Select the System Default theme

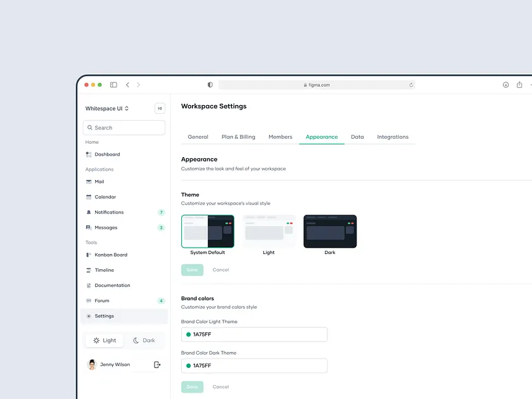click(208, 231)
